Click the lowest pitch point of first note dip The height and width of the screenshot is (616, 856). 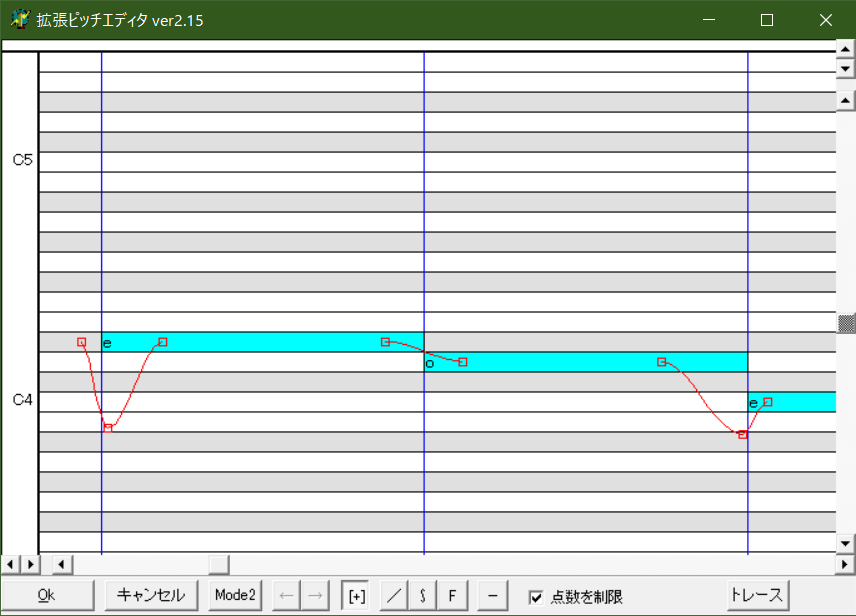click(x=108, y=428)
